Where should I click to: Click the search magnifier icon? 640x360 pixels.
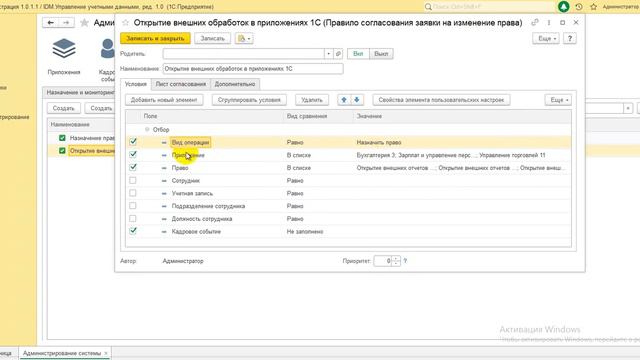428,7
